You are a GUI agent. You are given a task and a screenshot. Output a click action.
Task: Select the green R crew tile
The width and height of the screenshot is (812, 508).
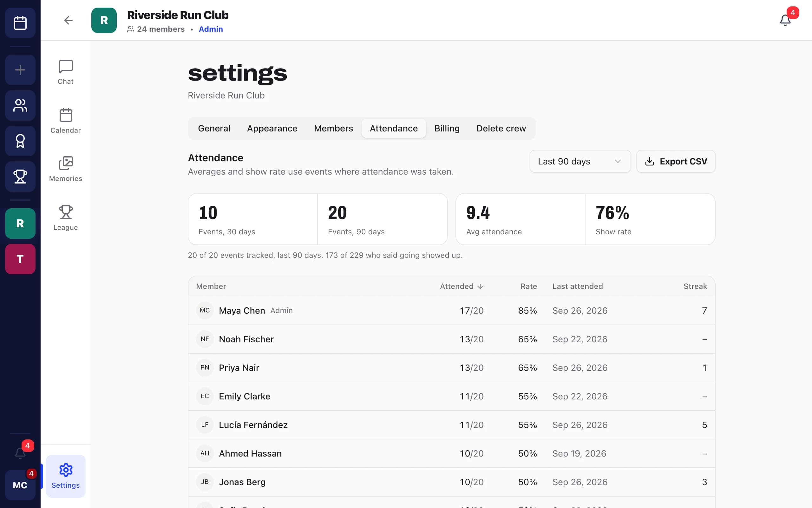[20, 224]
